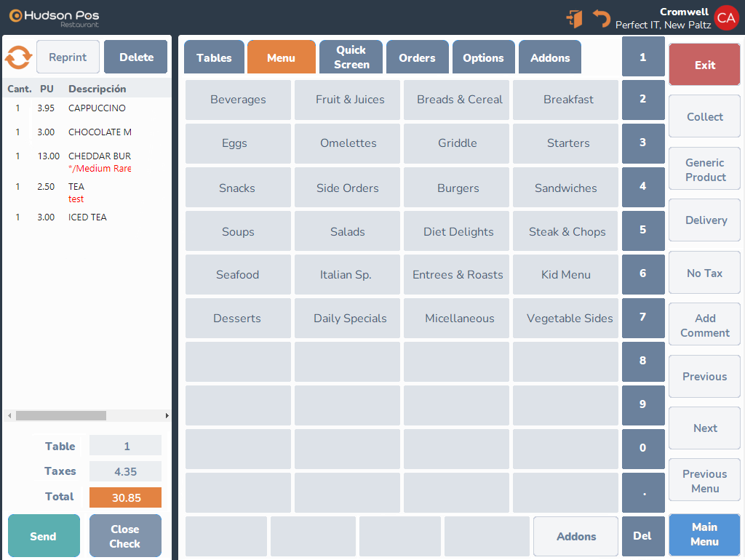Viewport: 745px width, 560px height.
Task: Click the Table number field
Action: pyautogui.click(x=126, y=446)
